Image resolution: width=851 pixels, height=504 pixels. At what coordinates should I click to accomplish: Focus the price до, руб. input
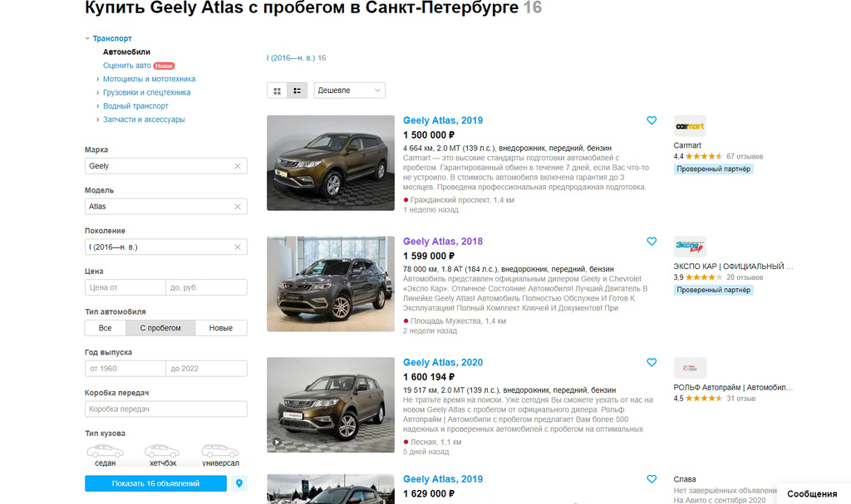pos(206,287)
